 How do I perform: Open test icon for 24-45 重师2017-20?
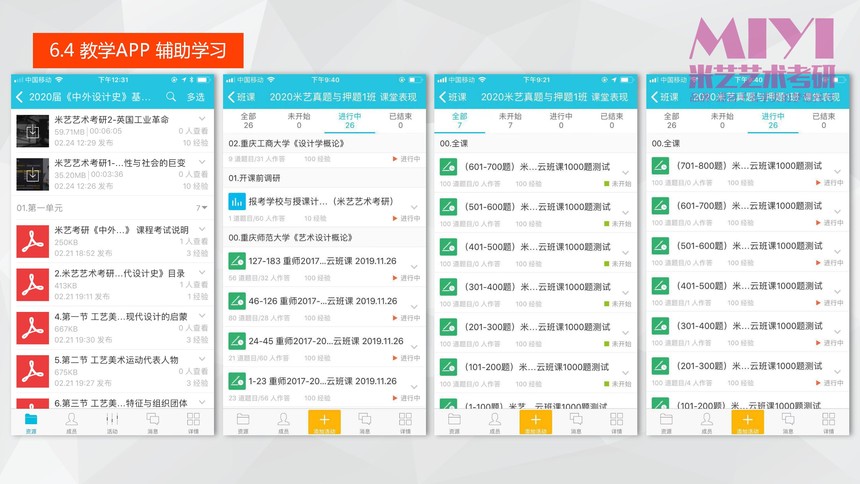(x=237, y=341)
